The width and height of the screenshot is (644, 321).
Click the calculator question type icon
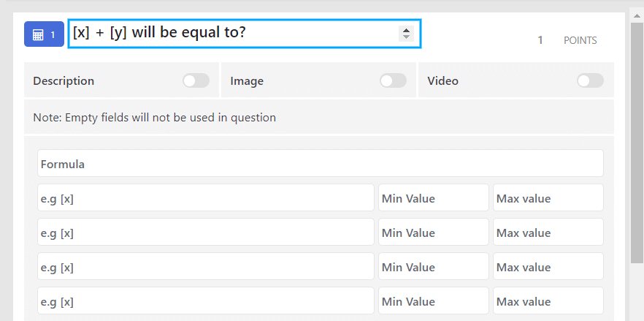tap(38, 34)
